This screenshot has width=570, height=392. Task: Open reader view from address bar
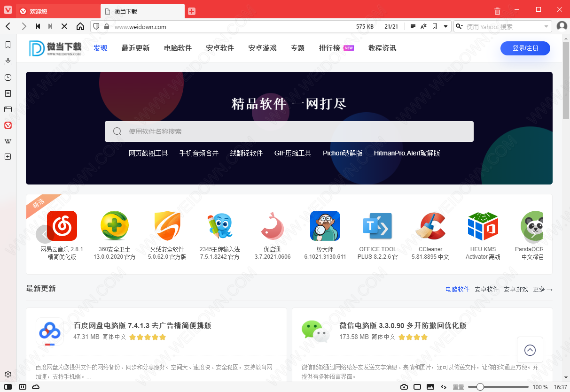point(413,26)
